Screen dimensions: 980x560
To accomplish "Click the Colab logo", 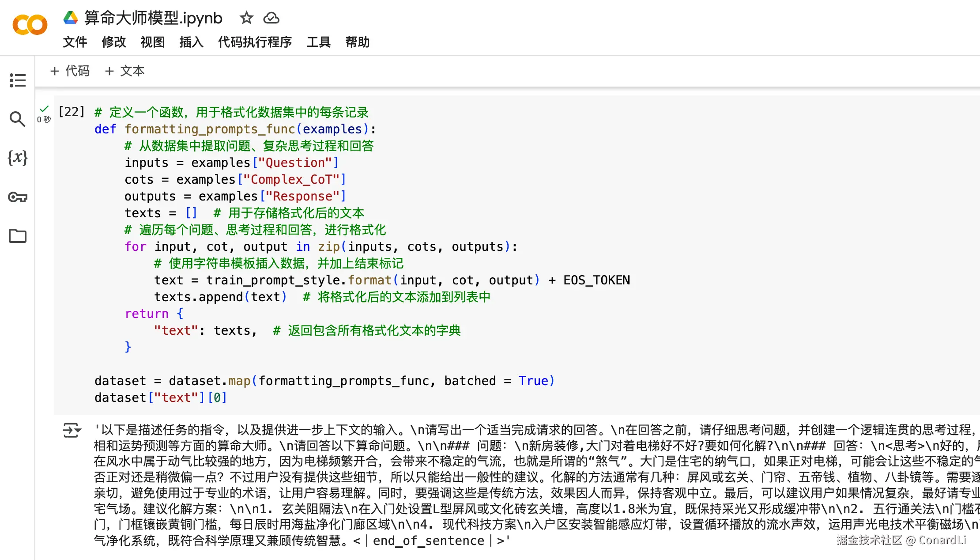I will click(x=30, y=25).
